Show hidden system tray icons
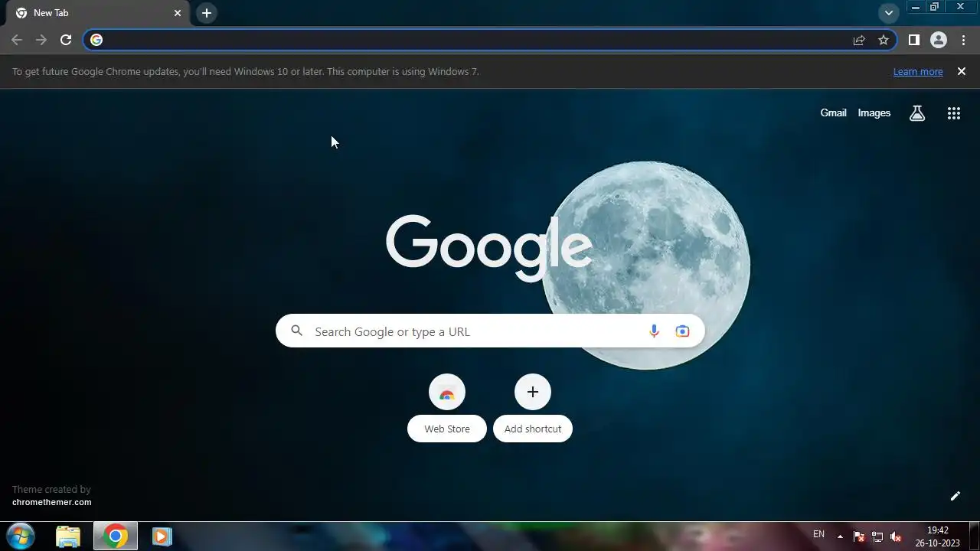980x551 pixels. pyautogui.click(x=840, y=536)
